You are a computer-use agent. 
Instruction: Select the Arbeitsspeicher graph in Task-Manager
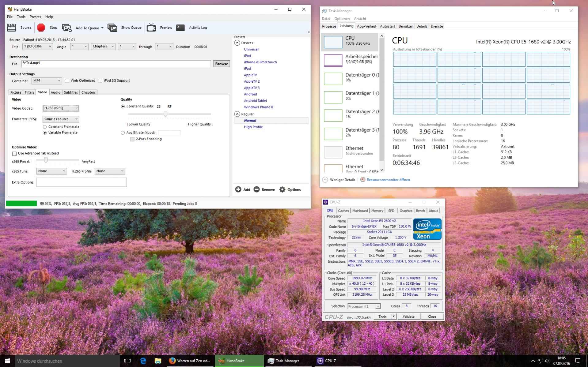pos(333,60)
